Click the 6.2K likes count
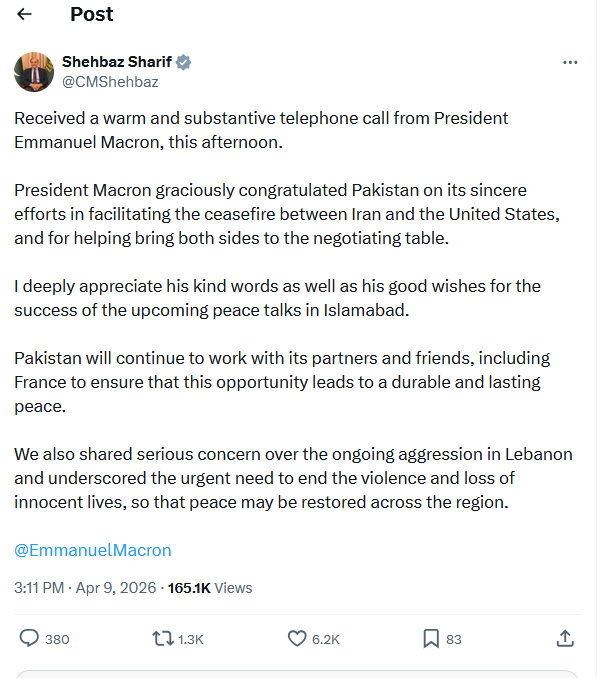 point(326,639)
